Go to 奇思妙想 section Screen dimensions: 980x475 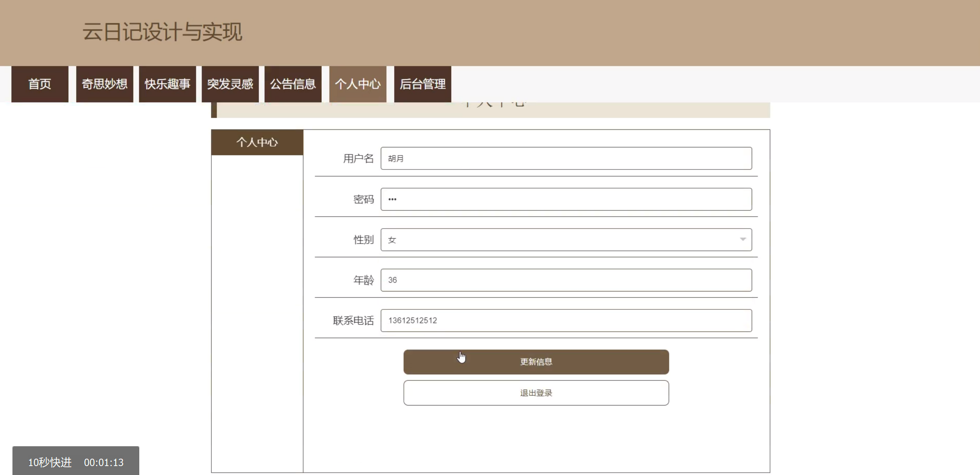tap(104, 84)
